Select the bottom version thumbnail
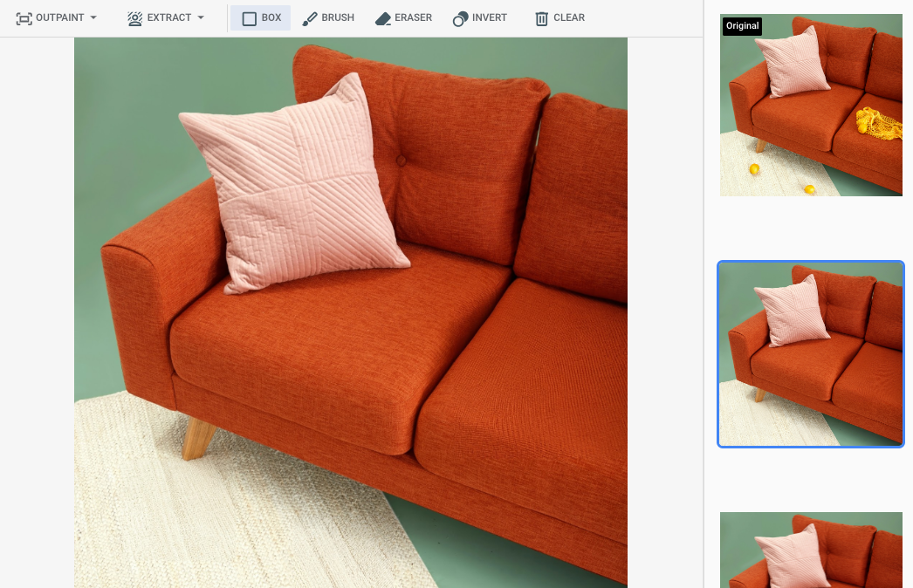This screenshot has height=588, width=913. pyautogui.click(x=810, y=550)
